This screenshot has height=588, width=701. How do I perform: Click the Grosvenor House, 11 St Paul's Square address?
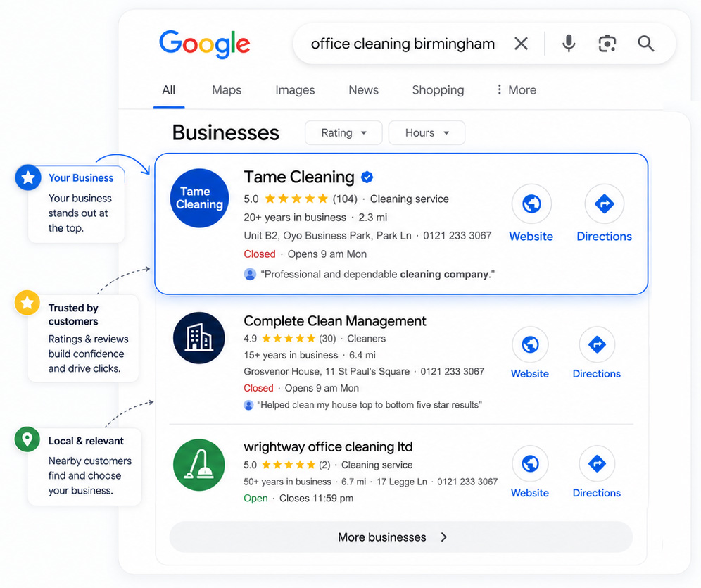coord(327,372)
